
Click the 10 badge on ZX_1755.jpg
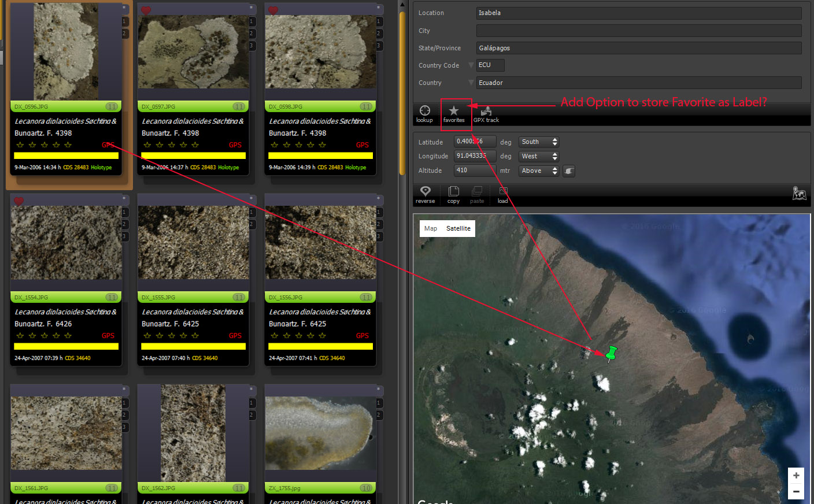[366, 488]
